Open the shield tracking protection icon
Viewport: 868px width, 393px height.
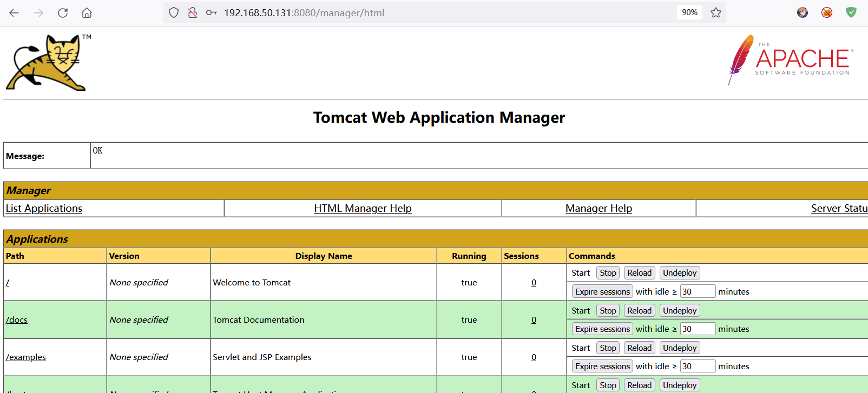pyautogui.click(x=174, y=12)
